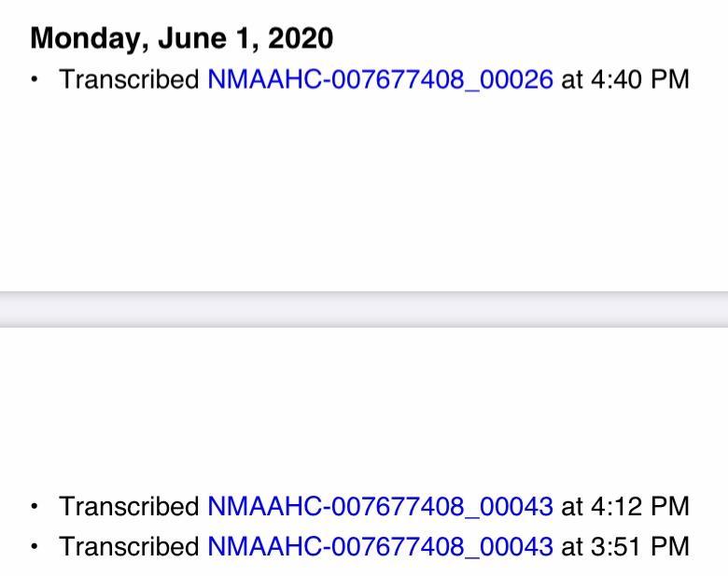Open the 00043 link transcribed at 4:12 PM

click(x=380, y=507)
